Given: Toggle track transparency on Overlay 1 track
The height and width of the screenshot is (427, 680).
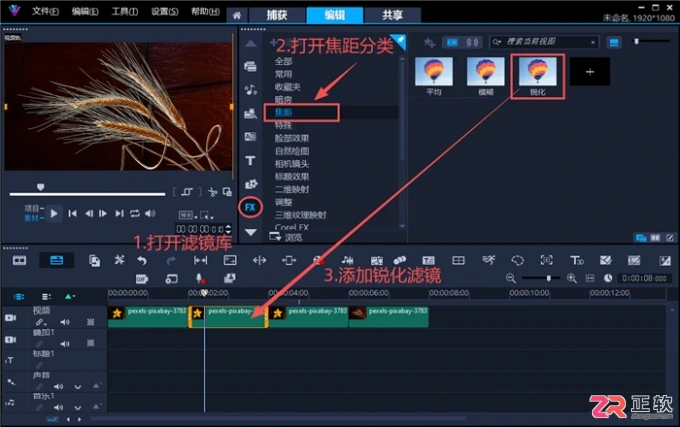Looking at the screenshot, I should (x=90, y=343).
